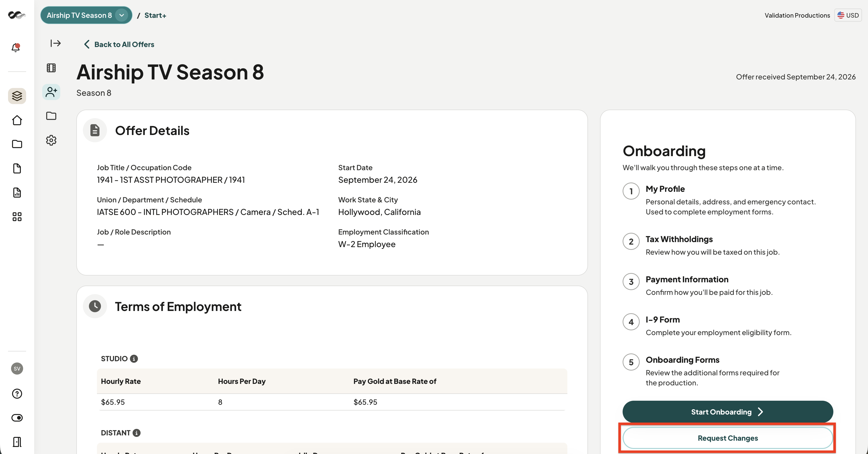Open the settings gear icon

[x=51, y=140]
